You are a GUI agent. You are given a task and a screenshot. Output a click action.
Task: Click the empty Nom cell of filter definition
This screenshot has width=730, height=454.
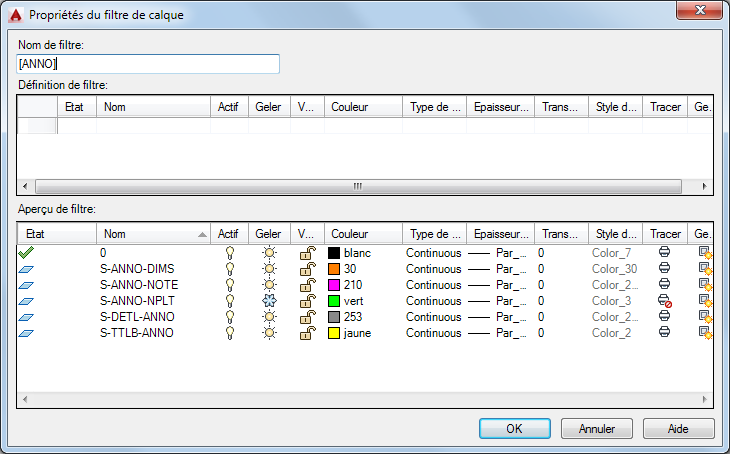pyautogui.click(x=154, y=126)
